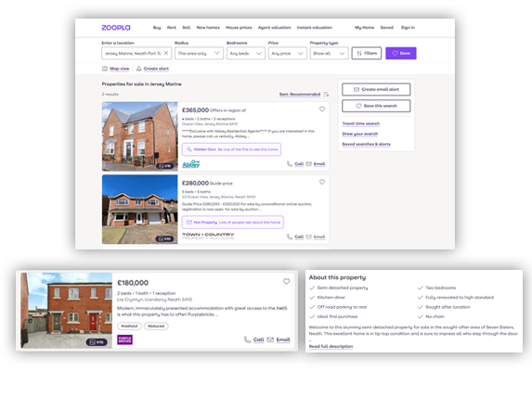Click Sign in
Viewport: 532px width, 397px height.
(x=408, y=28)
